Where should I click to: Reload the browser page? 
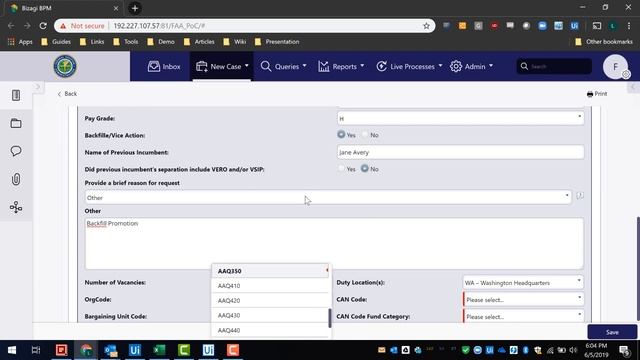click(43, 26)
